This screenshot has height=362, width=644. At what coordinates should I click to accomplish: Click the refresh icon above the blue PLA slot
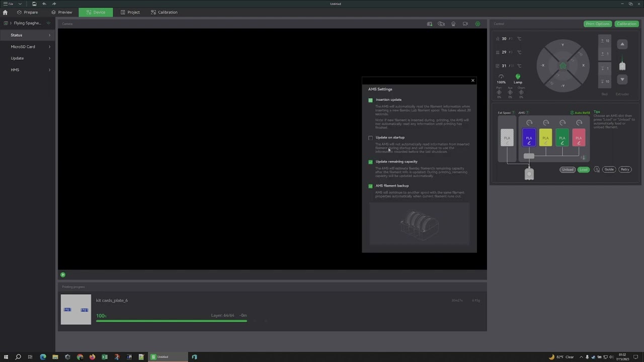point(529,123)
